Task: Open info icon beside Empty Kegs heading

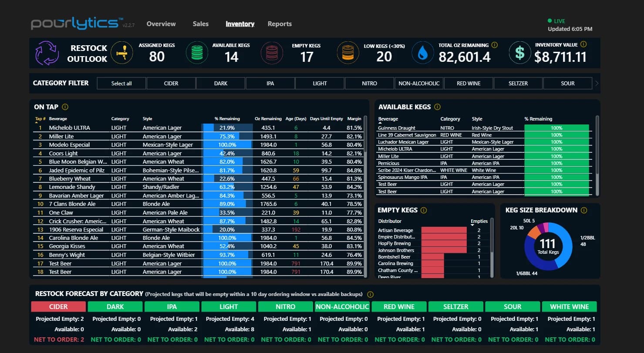Action: [424, 210]
